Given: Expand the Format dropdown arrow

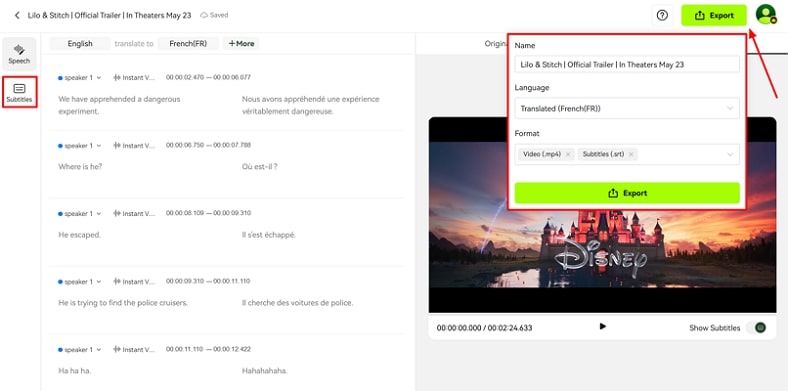Looking at the screenshot, I should (x=730, y=155).
